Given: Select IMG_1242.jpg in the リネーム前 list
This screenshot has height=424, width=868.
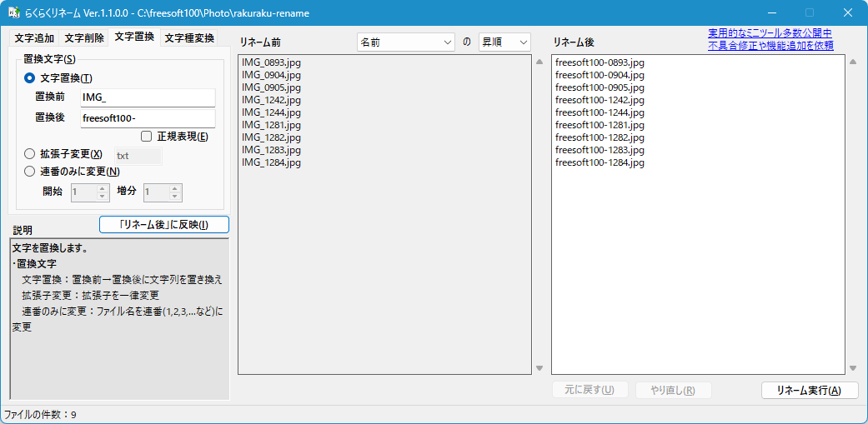Looking at the screenshot, I should pyautogui.click(x=271, y=100).
